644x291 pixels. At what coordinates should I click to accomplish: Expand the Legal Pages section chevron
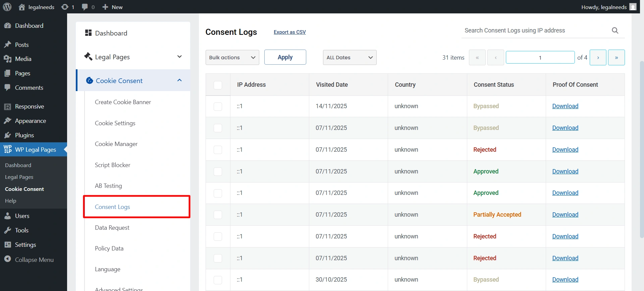point(179,57)
